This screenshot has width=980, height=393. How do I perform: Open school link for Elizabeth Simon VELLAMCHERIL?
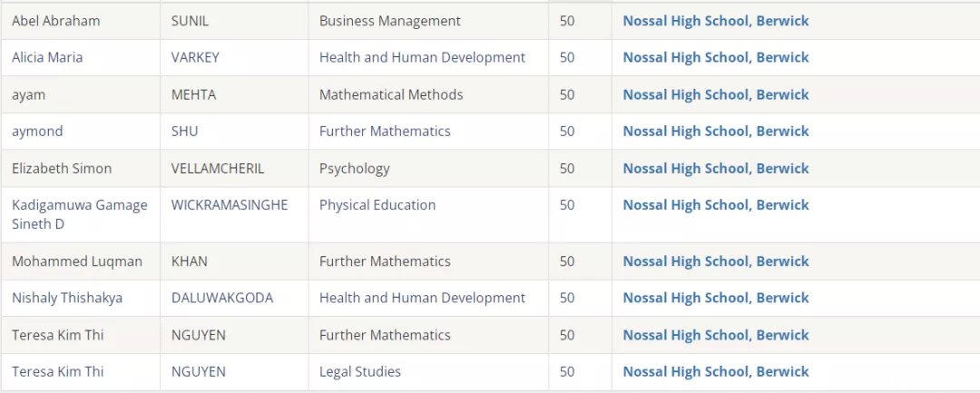pyautogui.click(x=716, y=168)
